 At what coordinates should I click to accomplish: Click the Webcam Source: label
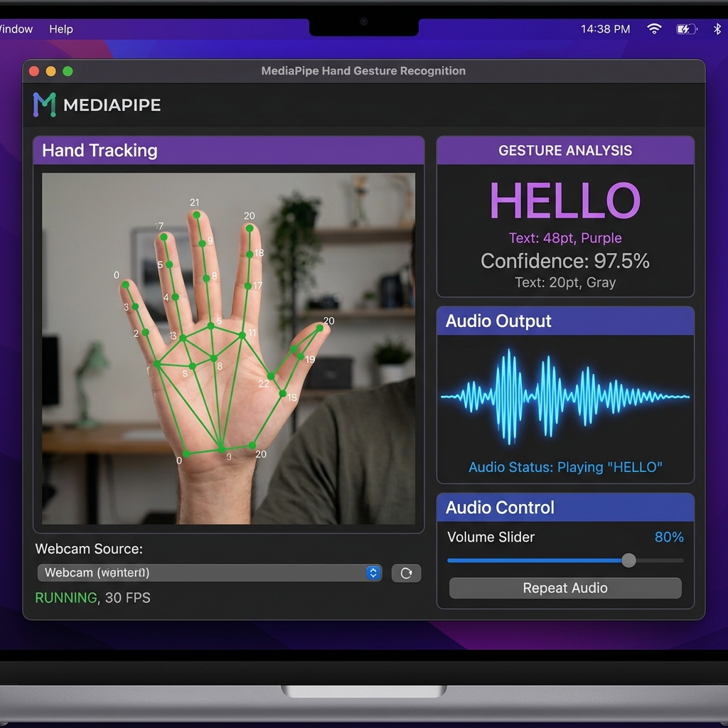(x=89, y=549)
